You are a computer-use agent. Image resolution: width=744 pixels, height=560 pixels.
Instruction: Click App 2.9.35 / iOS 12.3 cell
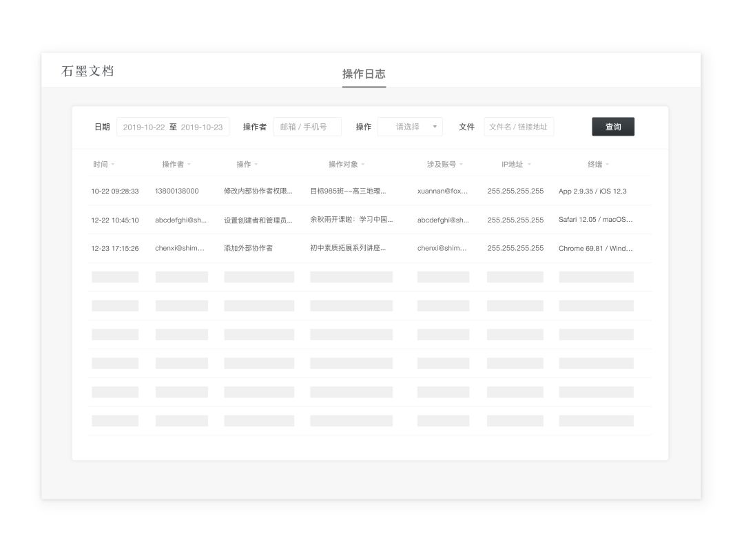[592, 191]
